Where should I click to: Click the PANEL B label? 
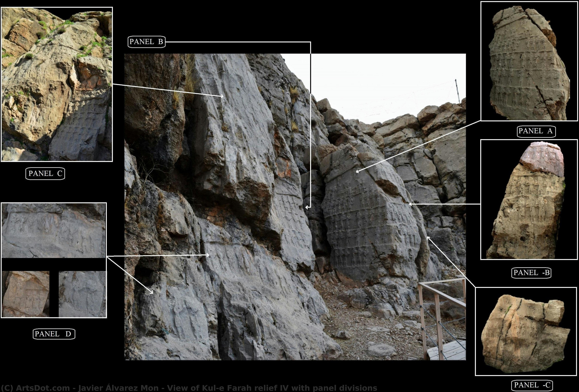[147, 42]
